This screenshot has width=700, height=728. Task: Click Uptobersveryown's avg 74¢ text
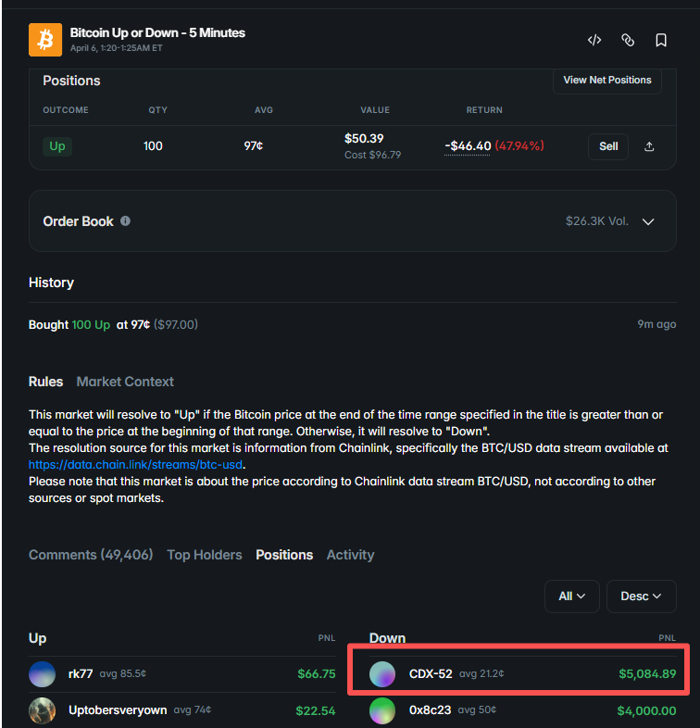[193, 709]
